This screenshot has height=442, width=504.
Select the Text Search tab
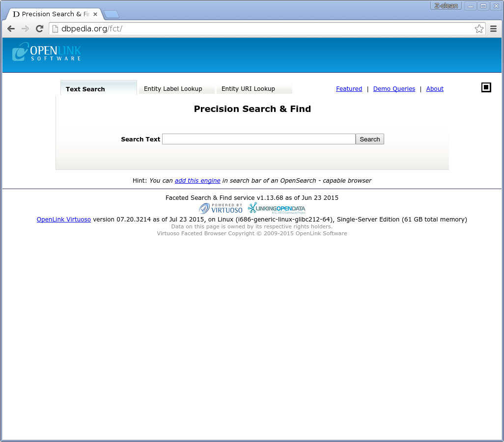coord(85,89)
